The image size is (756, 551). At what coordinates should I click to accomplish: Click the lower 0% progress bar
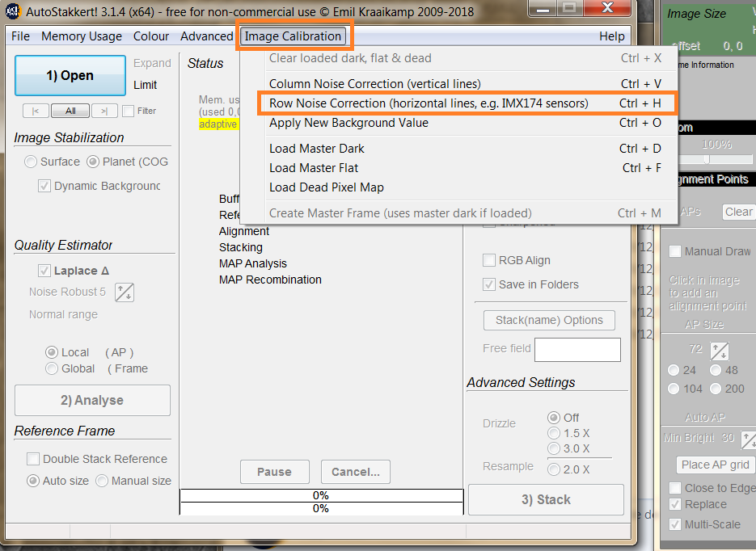(321, 509)
